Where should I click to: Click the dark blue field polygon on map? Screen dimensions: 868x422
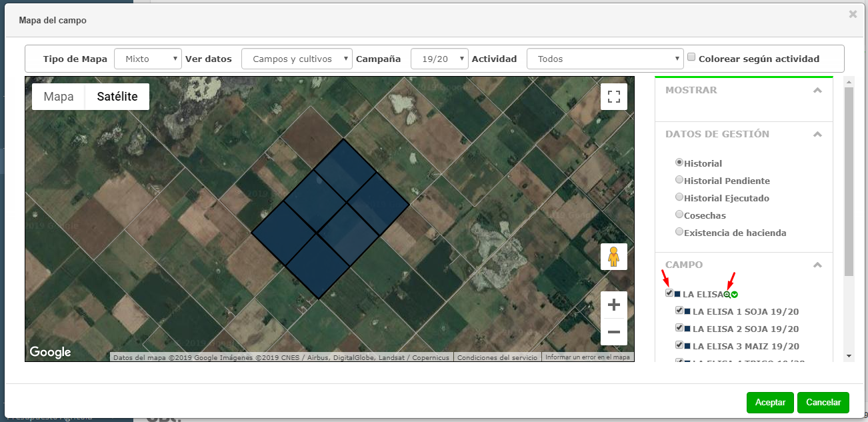click(330, 219)
